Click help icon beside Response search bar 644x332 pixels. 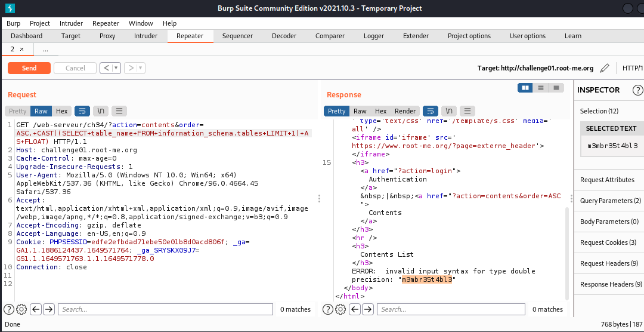coord(328,309)
